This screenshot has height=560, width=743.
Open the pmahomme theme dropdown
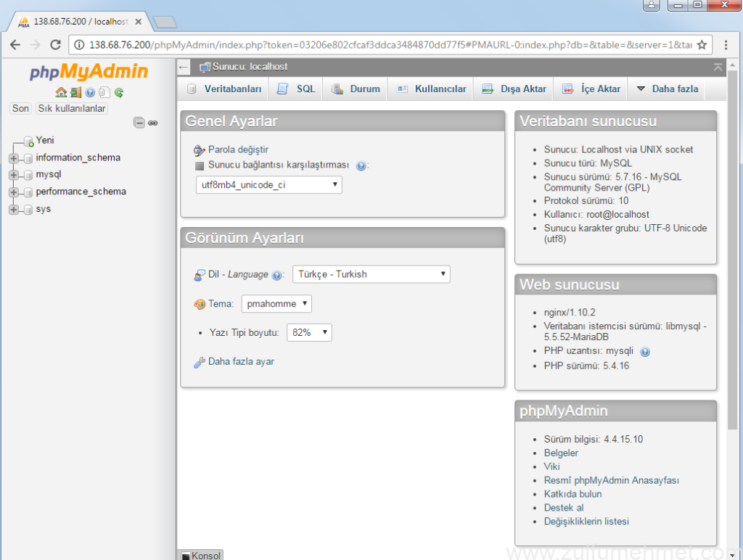pos(276,303)
